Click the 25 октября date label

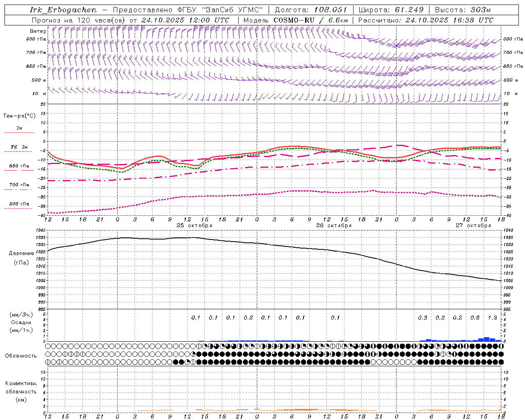coord(194,226)
